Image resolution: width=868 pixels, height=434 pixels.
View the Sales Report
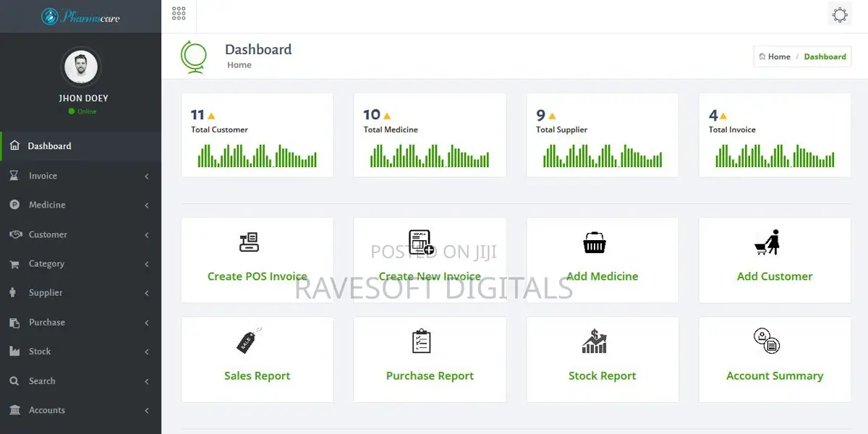coord(257,376)
